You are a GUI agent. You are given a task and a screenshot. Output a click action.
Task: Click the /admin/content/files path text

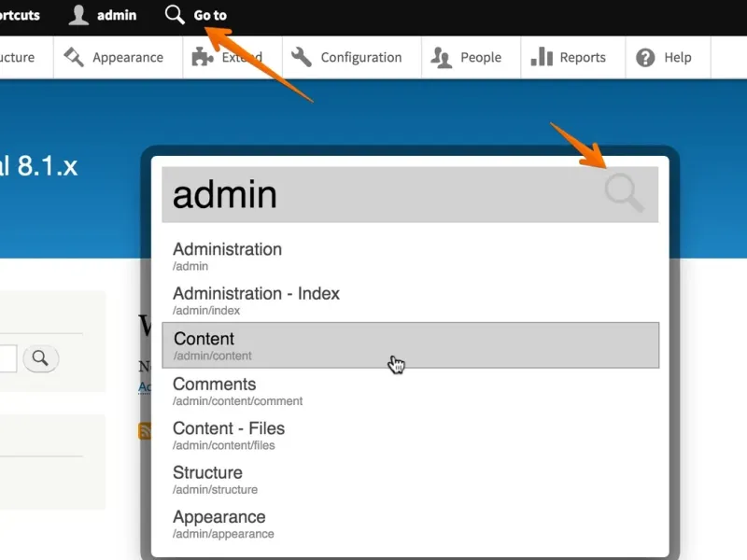(x=224, y=445)
